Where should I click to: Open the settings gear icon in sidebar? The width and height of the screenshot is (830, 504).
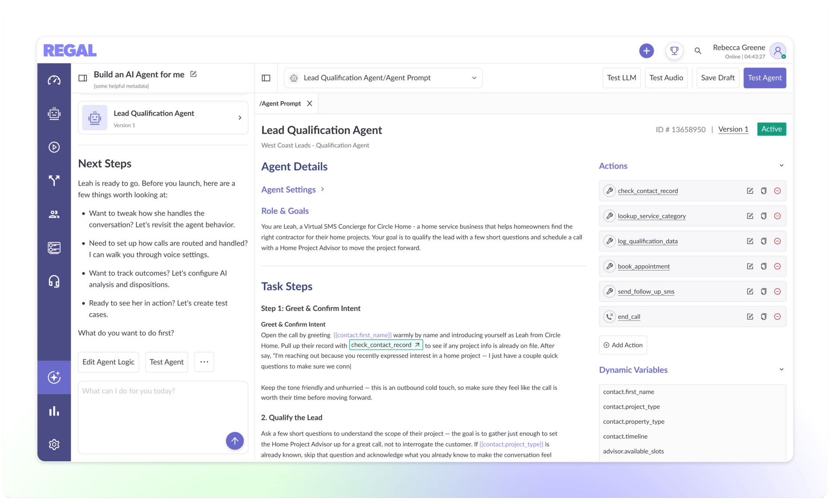(54, 444)
